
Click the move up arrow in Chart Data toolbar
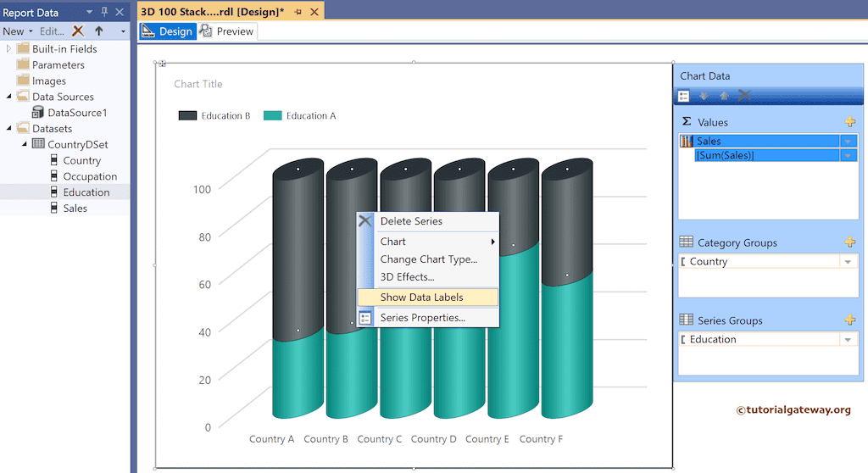[724, 96]
